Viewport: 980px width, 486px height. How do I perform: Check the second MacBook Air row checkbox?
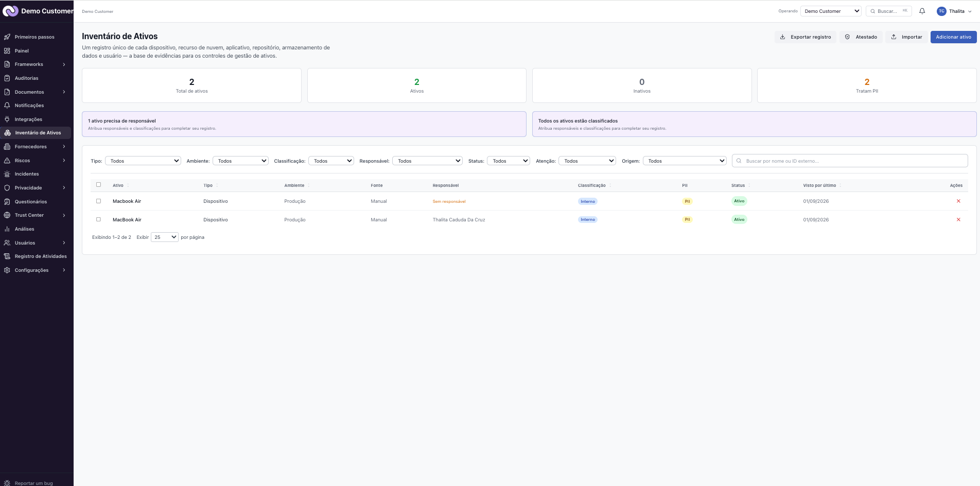point(98,219)
